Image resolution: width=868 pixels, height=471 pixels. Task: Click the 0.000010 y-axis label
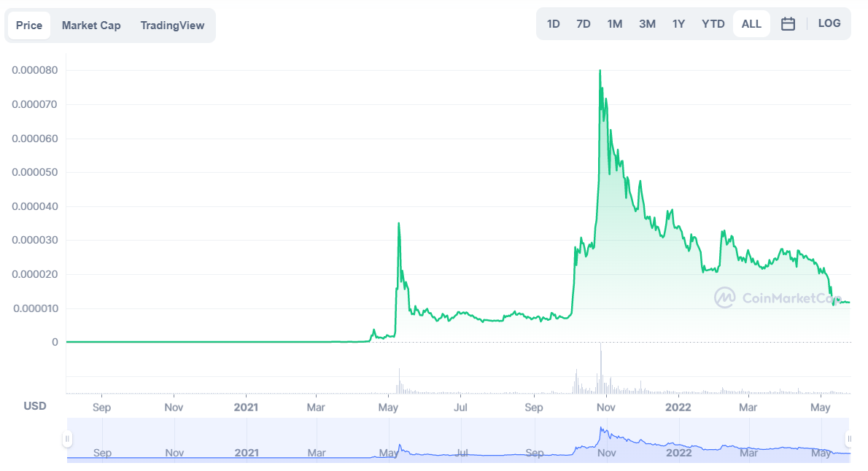click(x=36, y=308)
